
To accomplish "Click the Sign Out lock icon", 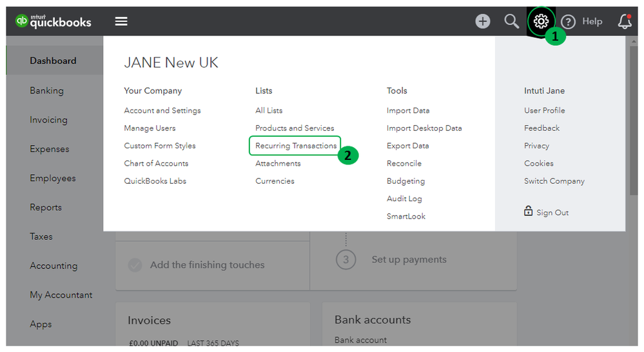I will (x=528, y=211).
